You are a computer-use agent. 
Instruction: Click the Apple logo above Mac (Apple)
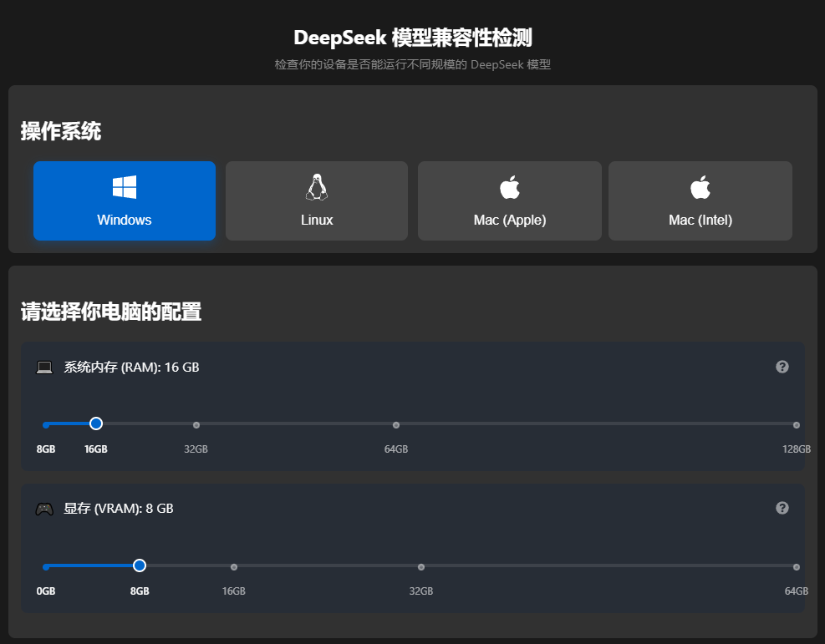click(509, 187)
